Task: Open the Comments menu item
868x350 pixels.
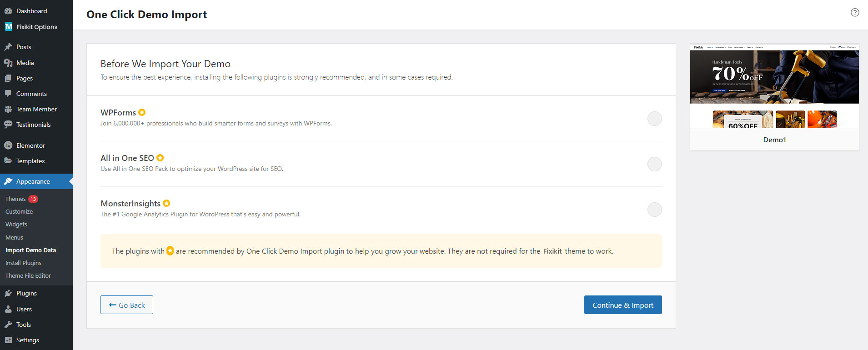Action: pos(36,94)
